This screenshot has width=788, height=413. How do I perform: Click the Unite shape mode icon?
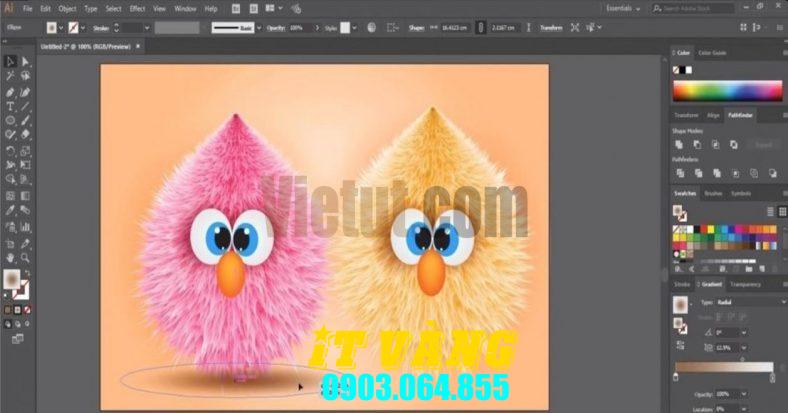679,145
